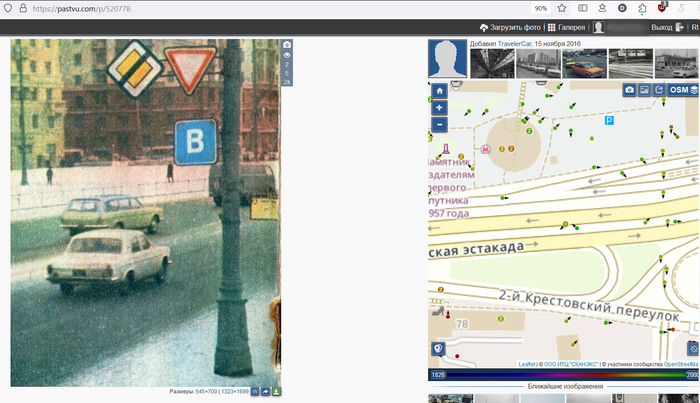
Task: Click the large blue user avatar placeholder
Action: (448, 59)
